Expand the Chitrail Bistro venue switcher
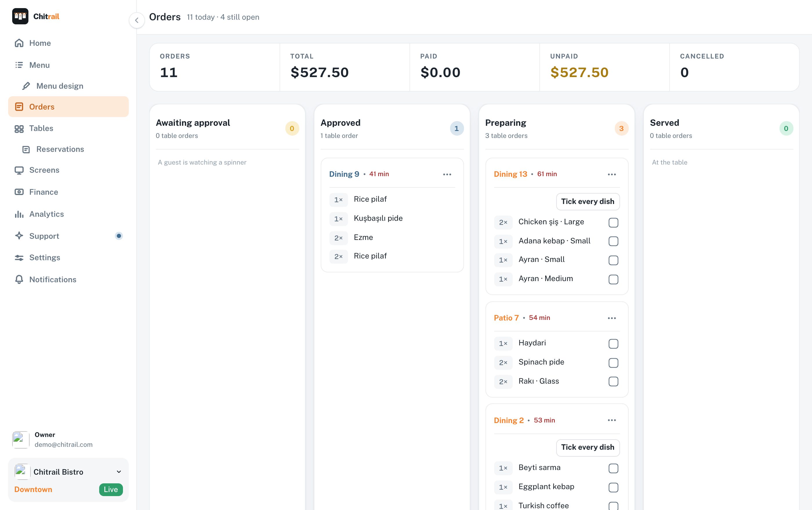812x510 pixels. click(x=119, y=472)
